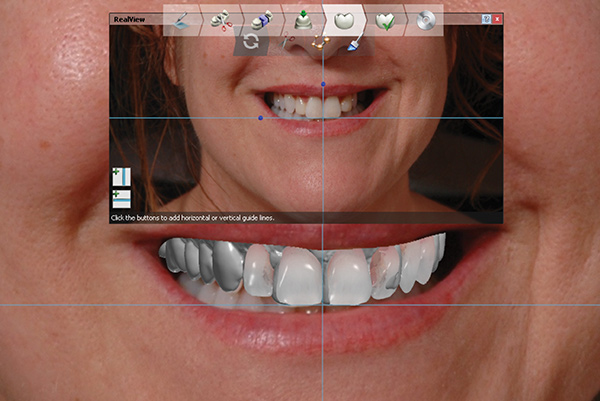Add a horizontal guide line button
600x401 pixels.
point(122,197)
